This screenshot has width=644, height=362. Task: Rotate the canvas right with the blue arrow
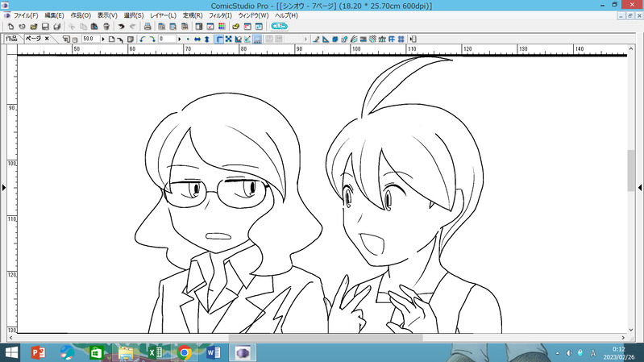click(152, 39)
